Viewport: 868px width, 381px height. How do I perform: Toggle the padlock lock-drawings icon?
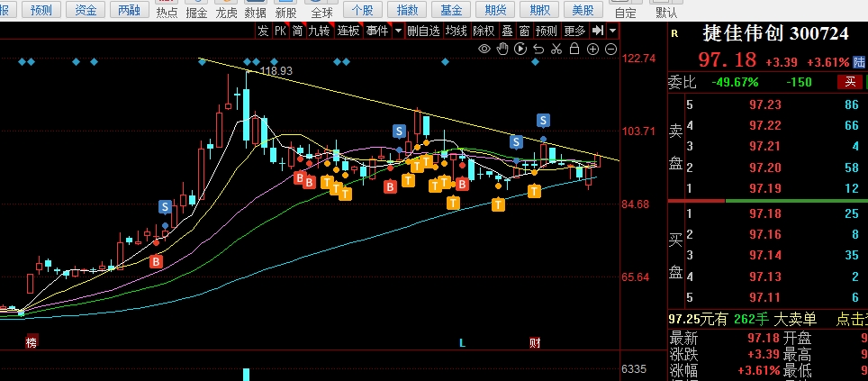(x=574, y=49)
